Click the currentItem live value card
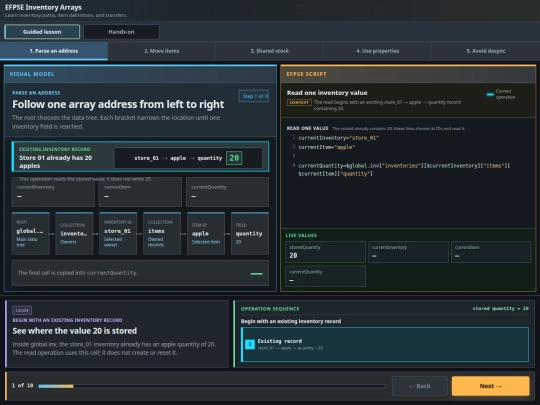 tap(491, 252)
